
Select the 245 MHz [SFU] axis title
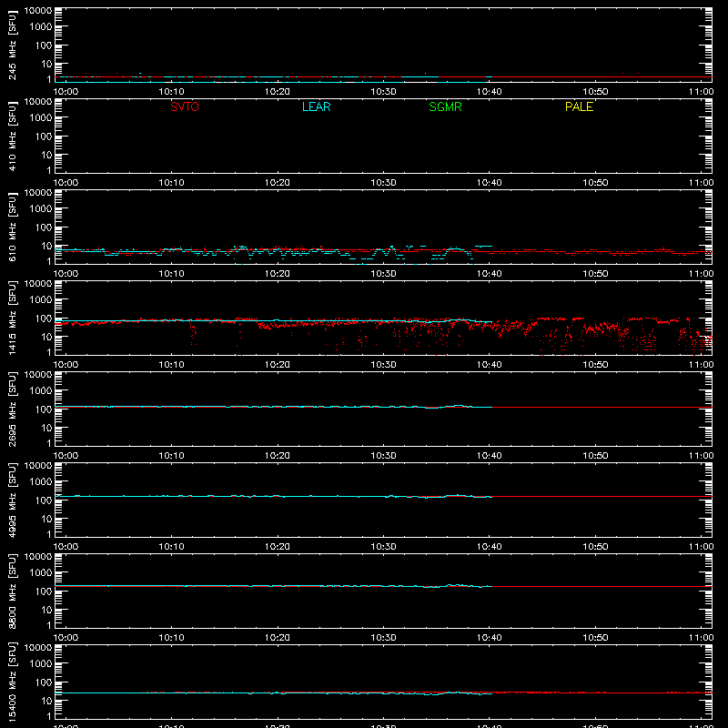click(13, 45)
